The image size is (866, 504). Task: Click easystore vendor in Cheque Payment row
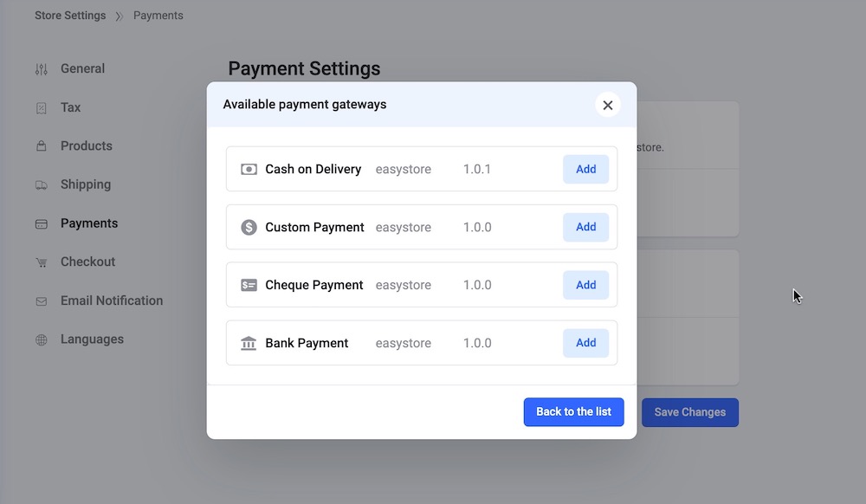[x=404, y=286]
